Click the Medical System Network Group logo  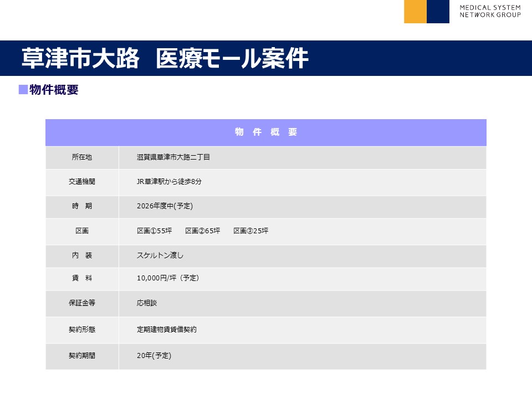462,12
